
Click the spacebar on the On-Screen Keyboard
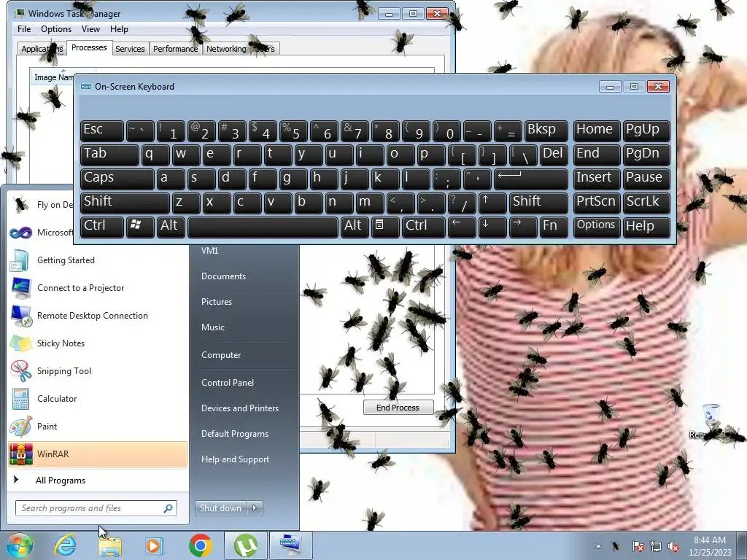pos(263,227)
